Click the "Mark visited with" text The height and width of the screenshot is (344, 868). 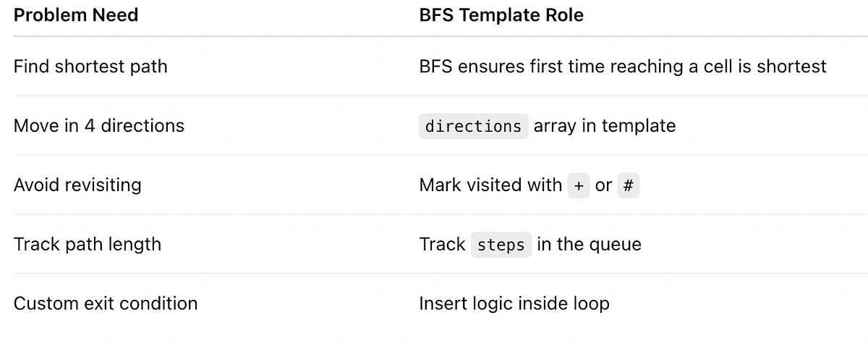(x=490, y=185)
